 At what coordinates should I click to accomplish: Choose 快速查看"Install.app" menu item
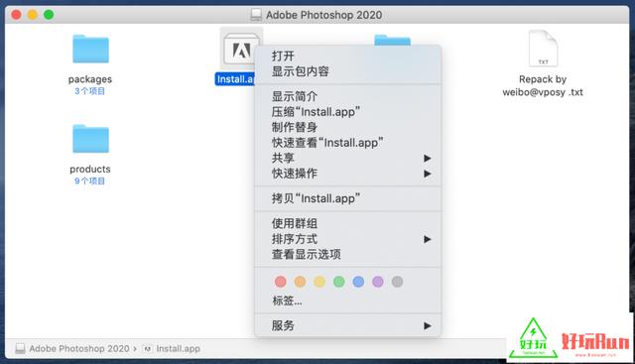[347, 143]
